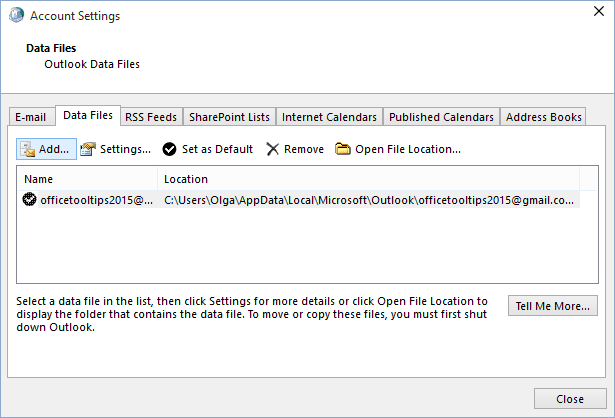This screenshot has width=615, height=418.
Task: Click the Open File Location... label
Action: (408, 149)
